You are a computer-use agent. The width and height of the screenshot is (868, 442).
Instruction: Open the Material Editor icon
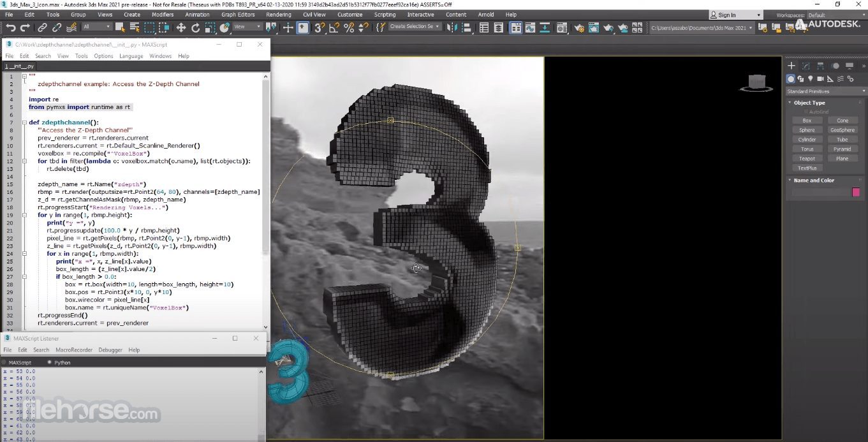[x=562, y=27]
